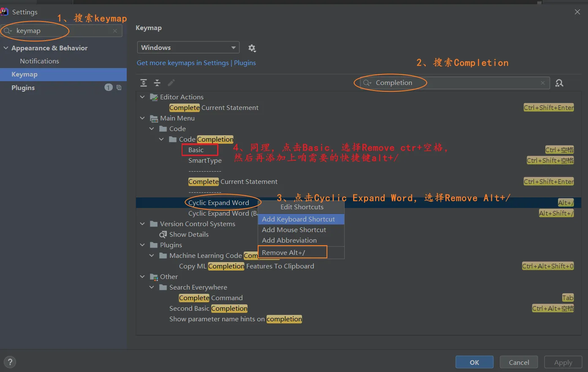The width and height of the screenshot is (588, 372).
Task: Choose Add Mouse Shortcut from context menu
Action: click(x=301, y=230)
